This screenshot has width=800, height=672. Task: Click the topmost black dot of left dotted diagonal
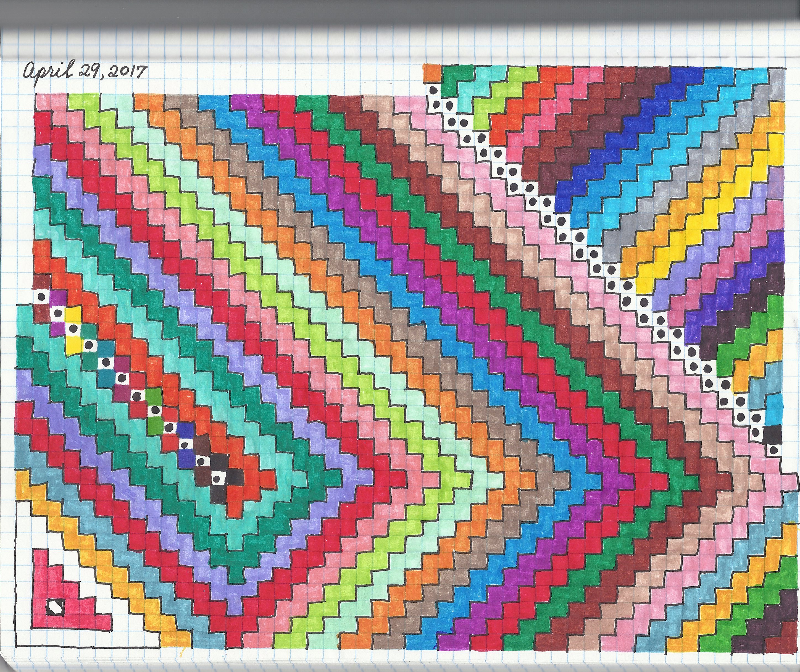(42, 297)
